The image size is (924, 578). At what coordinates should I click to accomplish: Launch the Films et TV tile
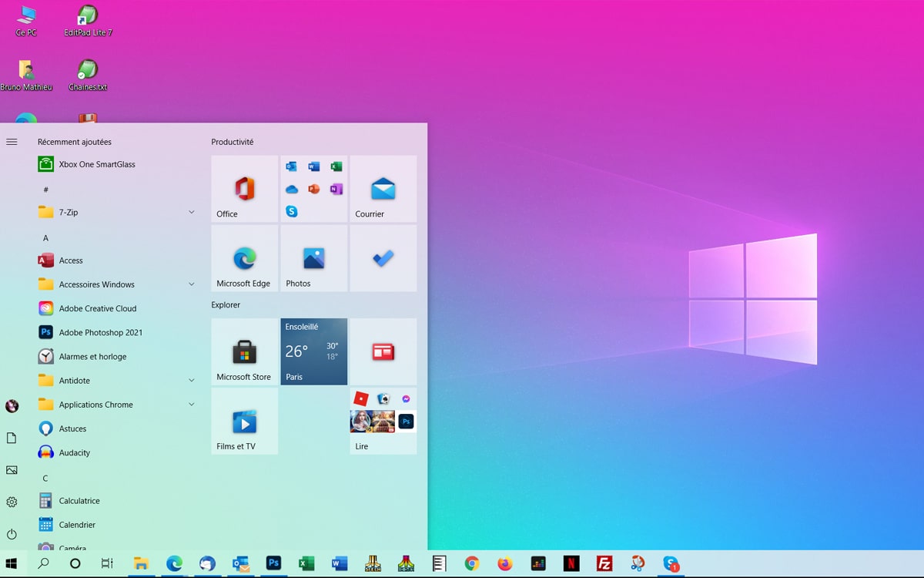point(245,421)
